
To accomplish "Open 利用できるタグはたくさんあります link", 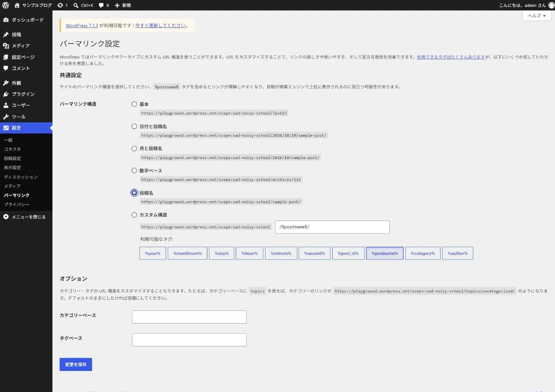I will [450, 56].
